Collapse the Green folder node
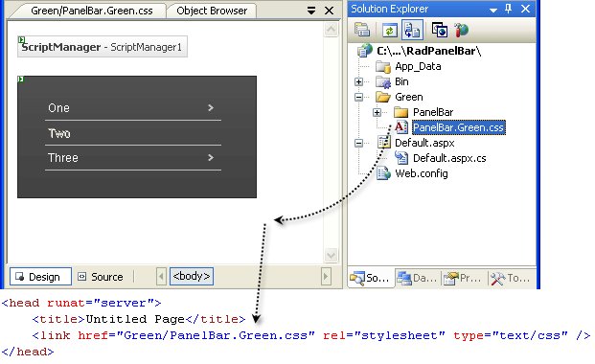 pos(358,97)
